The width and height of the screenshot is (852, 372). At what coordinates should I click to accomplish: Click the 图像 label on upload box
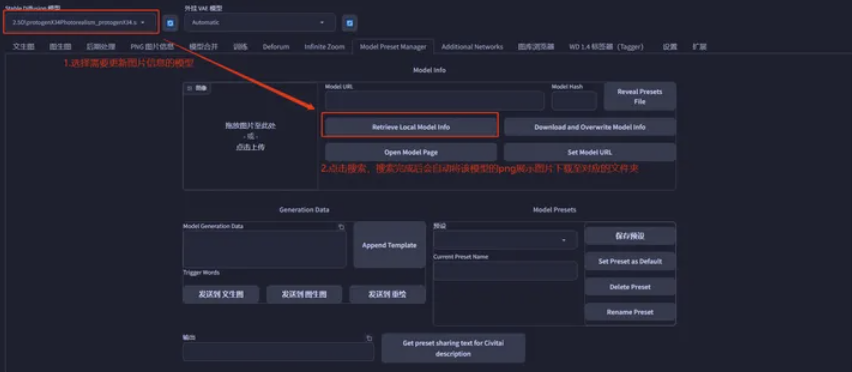[x=197, y=88]
